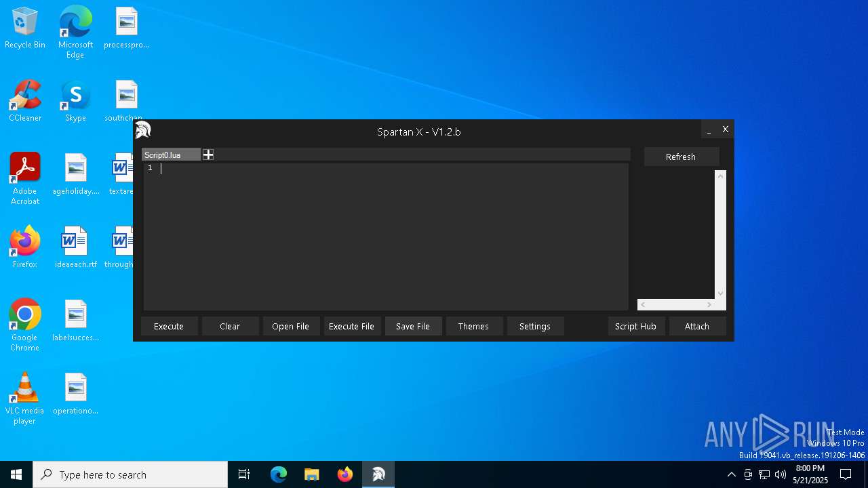Click the Open File button
Viewport: 868px width, 488px height.
pos(291,326)
